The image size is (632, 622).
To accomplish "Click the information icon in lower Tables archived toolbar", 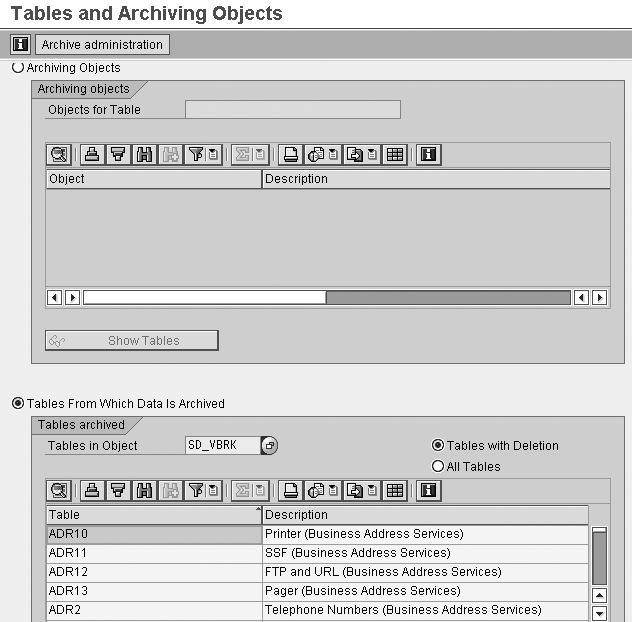I will pyautogui.click(x=429, y=490).
